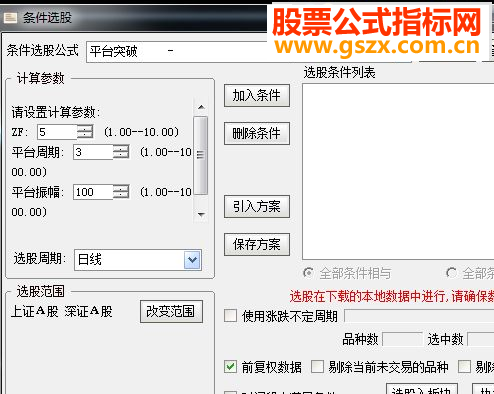Image resolution: width=494 pixels, height=394 pixels.
Task: Click the 保存方案 button
Action: pos(257,244)
